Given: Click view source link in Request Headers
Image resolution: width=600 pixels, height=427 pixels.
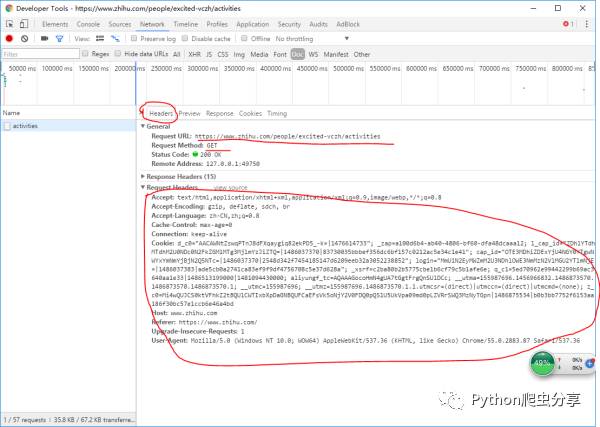Looking at the screenshot, I should point(230,187).
